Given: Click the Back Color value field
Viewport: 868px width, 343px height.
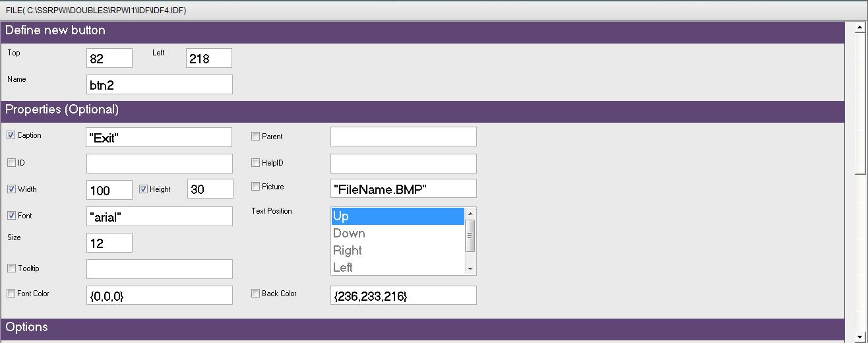Looking at the screenshot, I should [x=404, y=296].
